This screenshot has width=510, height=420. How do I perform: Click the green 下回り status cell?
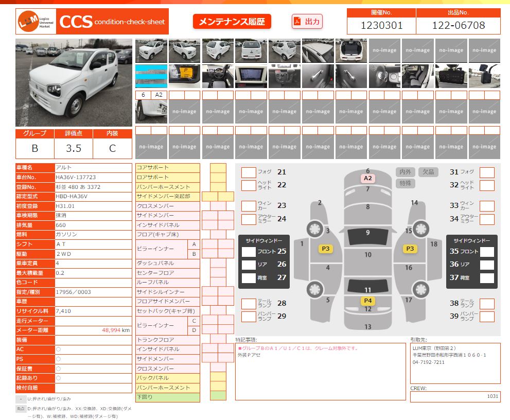pos(218,396)
